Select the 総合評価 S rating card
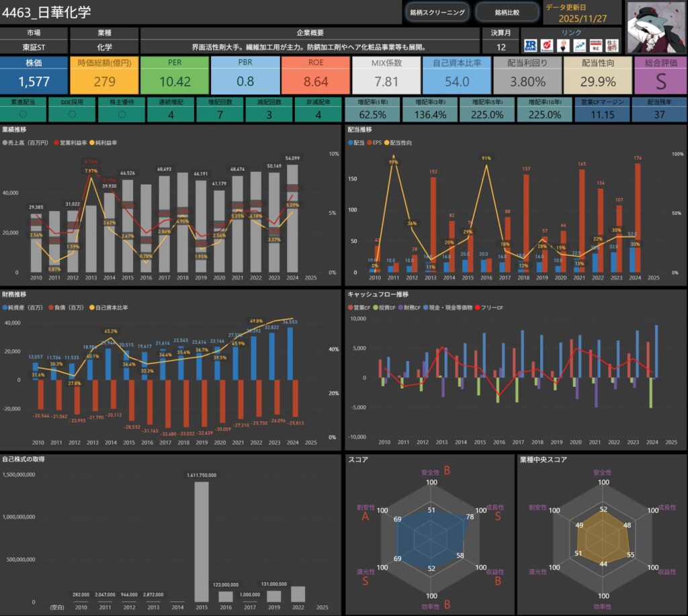 [x=660, y=75]
